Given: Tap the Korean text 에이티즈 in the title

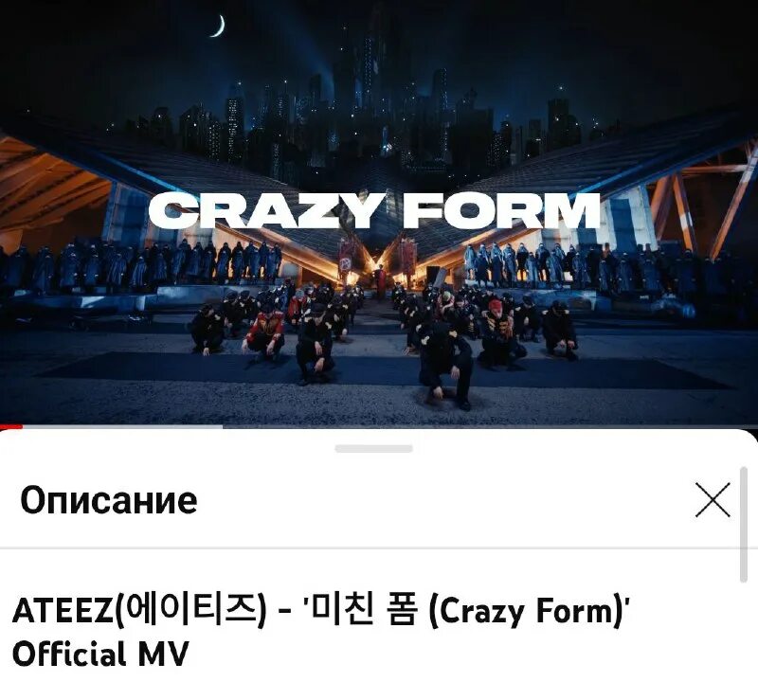Looking at the screenshot, I should [x=189, y=609].
